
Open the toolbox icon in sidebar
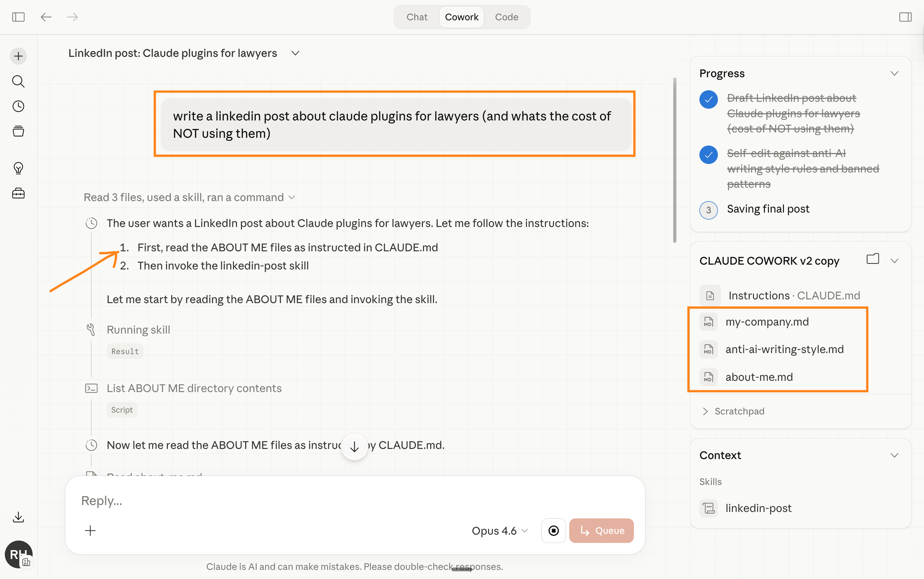18,193
